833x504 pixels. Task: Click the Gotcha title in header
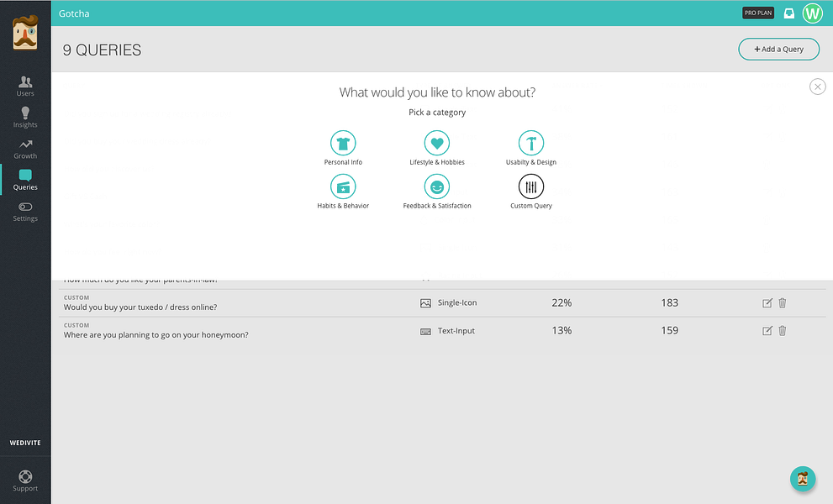[74, 13]
